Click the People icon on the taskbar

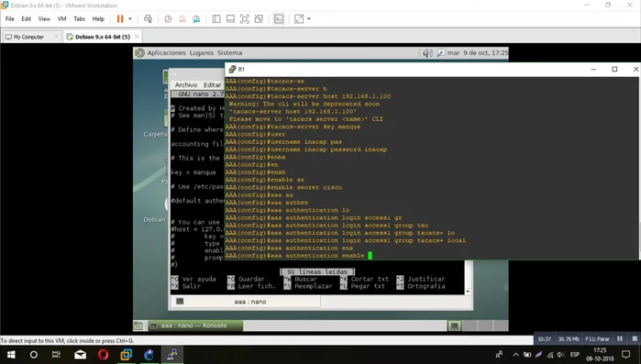(499, 355)
